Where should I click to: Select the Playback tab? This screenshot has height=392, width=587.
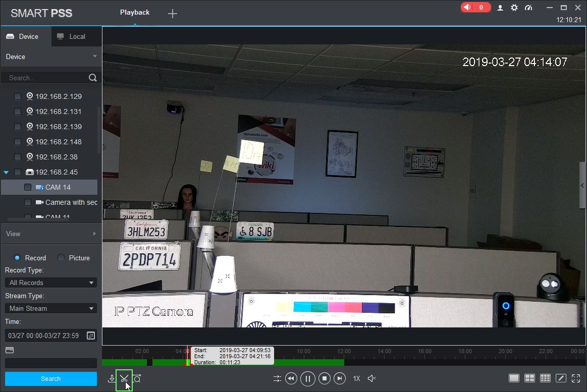[135, 12]
